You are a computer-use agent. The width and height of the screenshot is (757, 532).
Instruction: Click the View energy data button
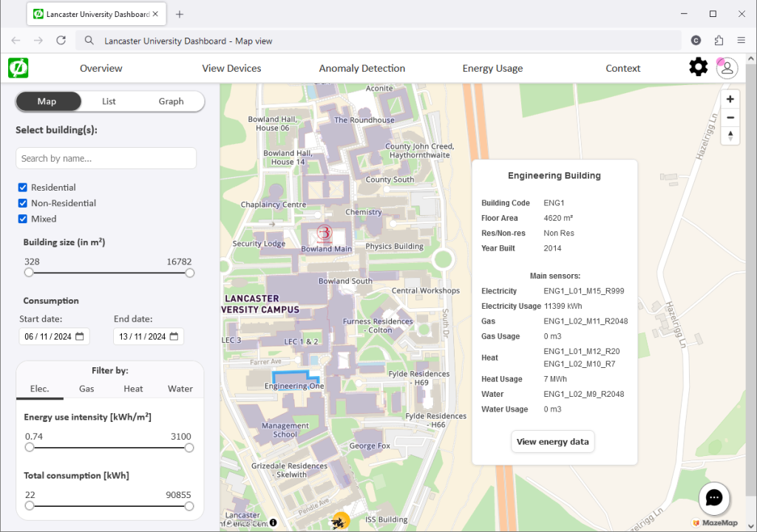(552, 441)
